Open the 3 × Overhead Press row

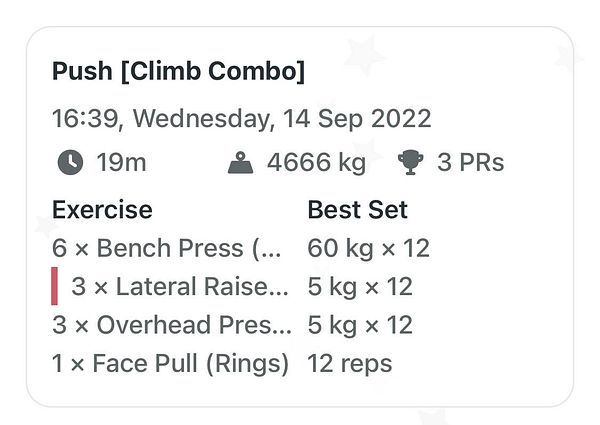pos(174,325)
